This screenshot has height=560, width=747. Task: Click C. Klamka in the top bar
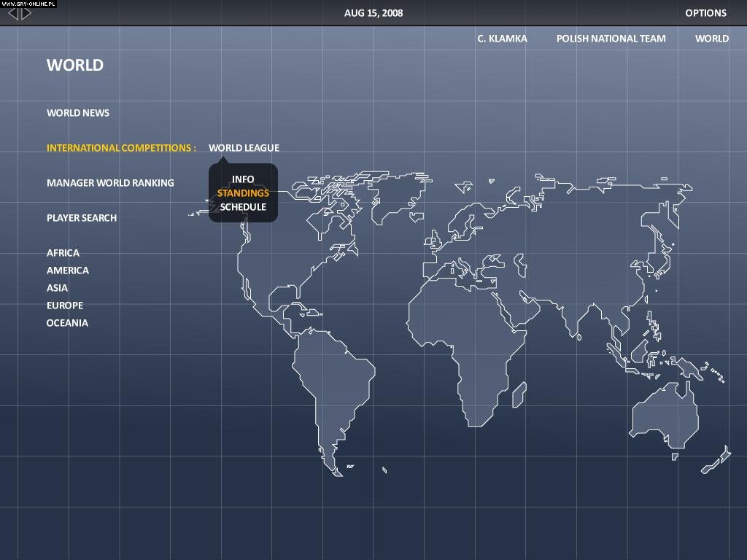click(502, 38)
